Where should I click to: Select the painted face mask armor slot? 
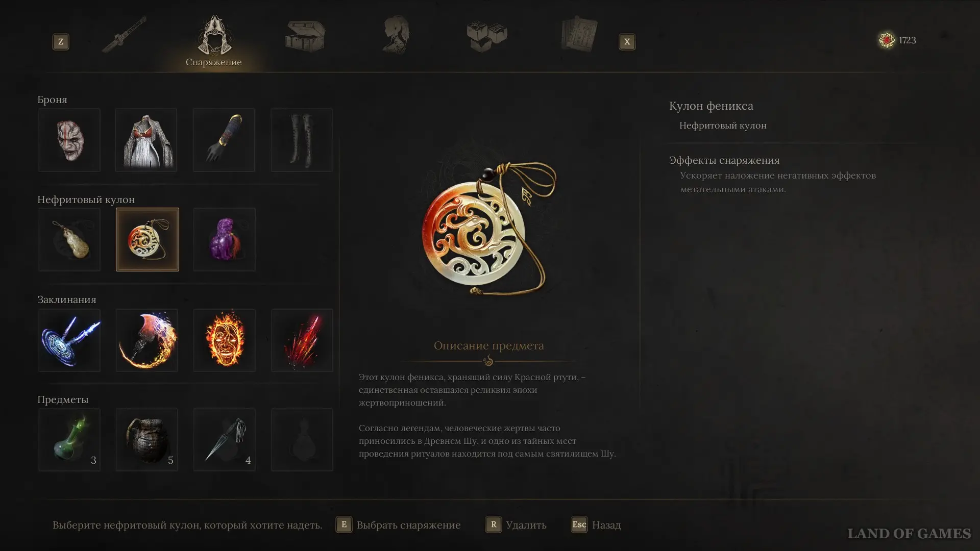click(69, 140)
